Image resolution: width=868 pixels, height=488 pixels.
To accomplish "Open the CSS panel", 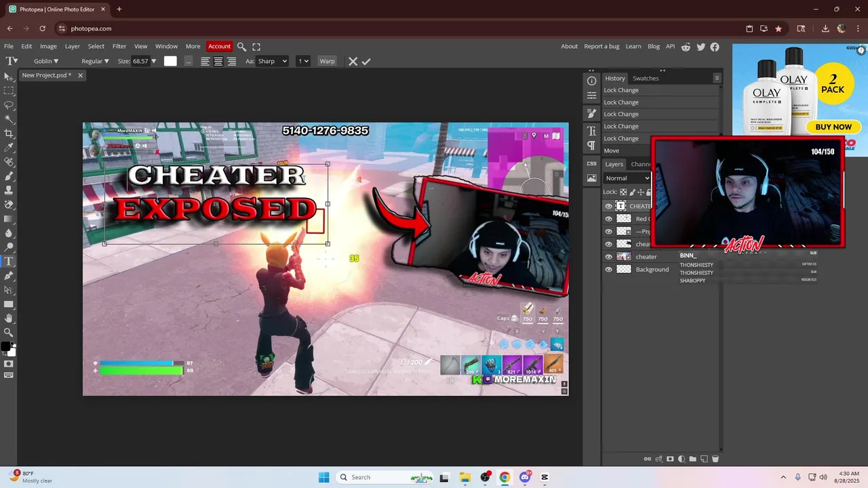I will (x=591, y=163).
